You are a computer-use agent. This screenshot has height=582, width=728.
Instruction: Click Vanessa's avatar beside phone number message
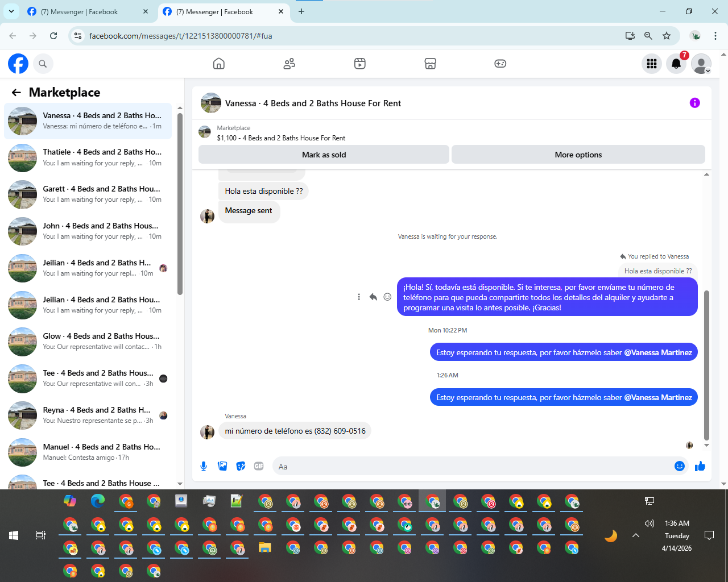(207, 432)
